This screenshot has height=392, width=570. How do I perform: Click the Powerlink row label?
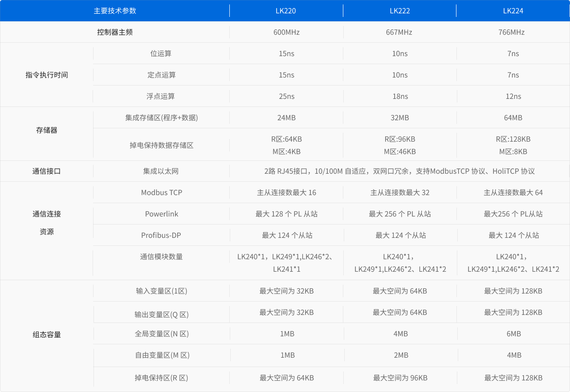tap(161, 214)
